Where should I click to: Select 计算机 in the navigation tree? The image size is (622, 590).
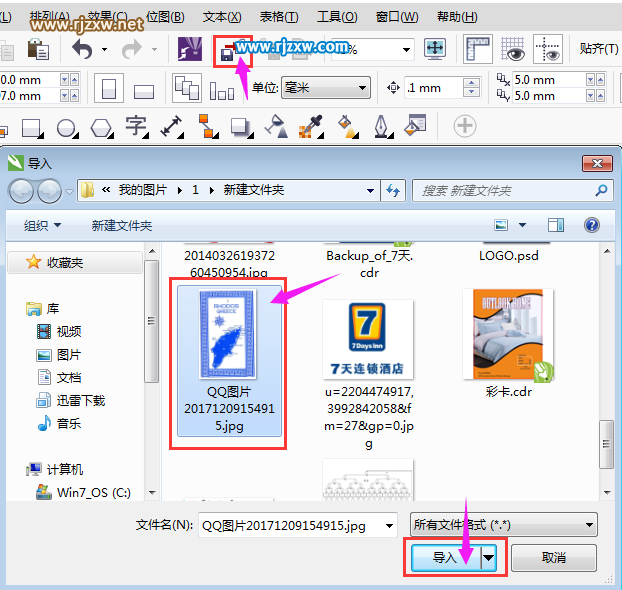[54, 469]
